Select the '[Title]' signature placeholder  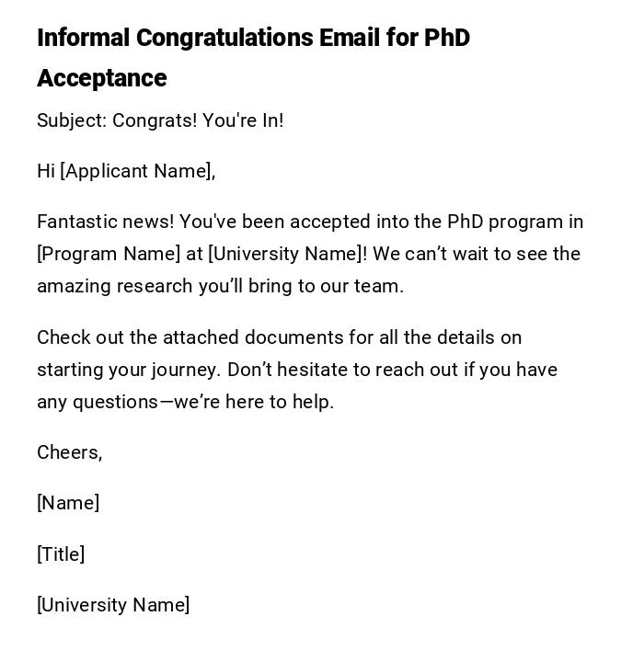(61, 554)
